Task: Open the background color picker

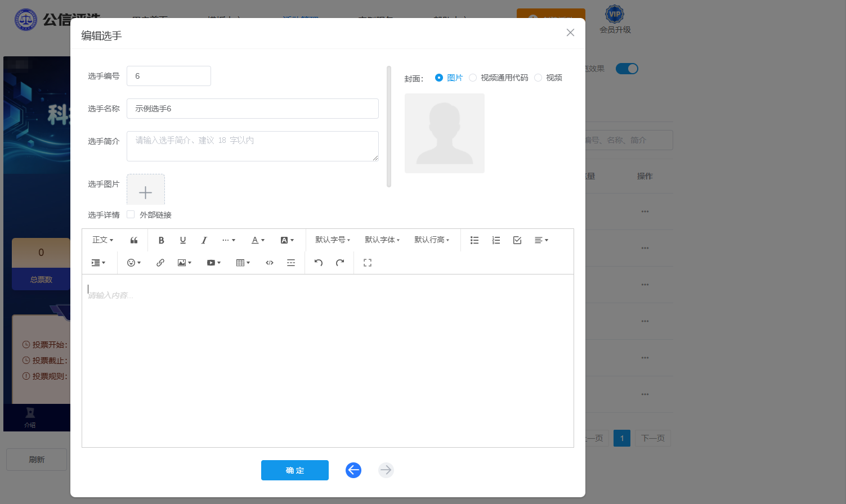Action: click(287, 240)
